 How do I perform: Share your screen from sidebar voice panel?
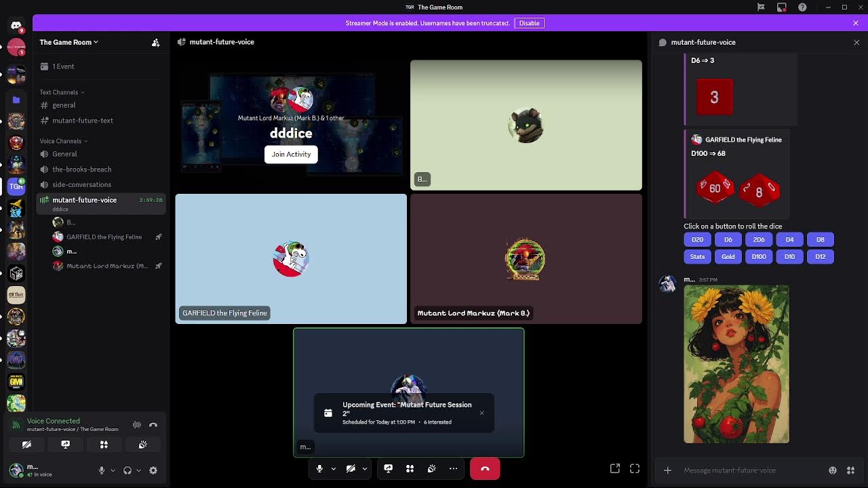point(65,445)
